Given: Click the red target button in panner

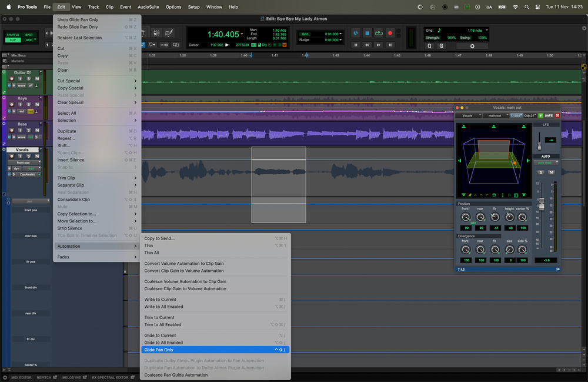Looking at the screenshot, I should pyautogui.click(x=557, y=115).
